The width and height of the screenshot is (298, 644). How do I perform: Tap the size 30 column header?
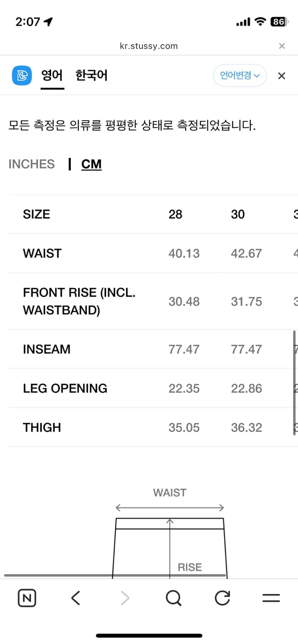(x=238, y=214)
